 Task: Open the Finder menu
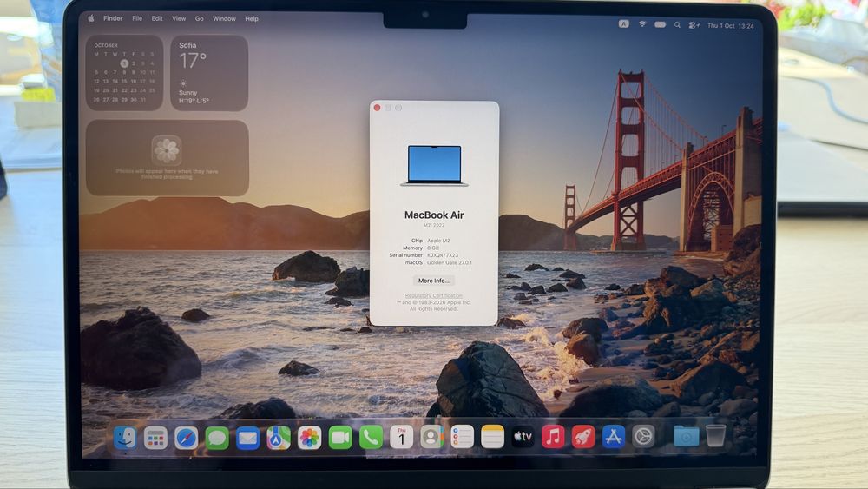click(113, 18)
